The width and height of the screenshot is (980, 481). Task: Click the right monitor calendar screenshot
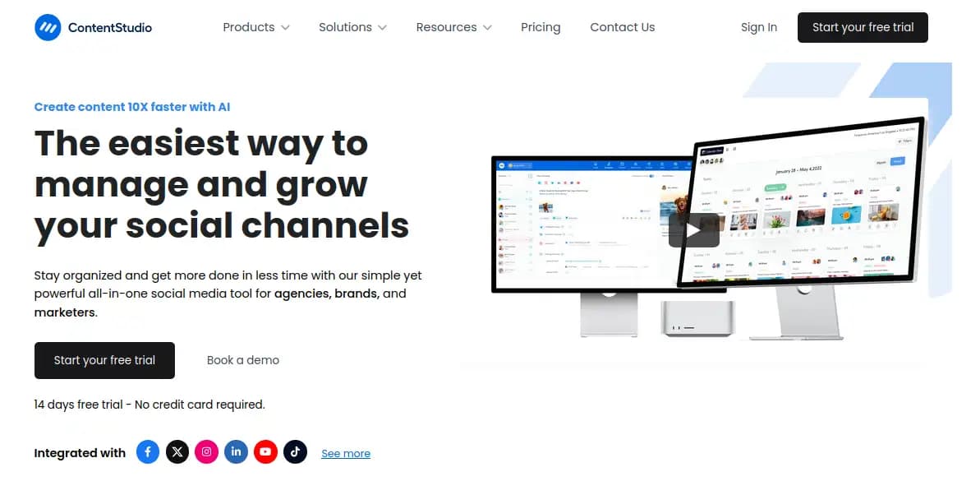pos(802,201)
